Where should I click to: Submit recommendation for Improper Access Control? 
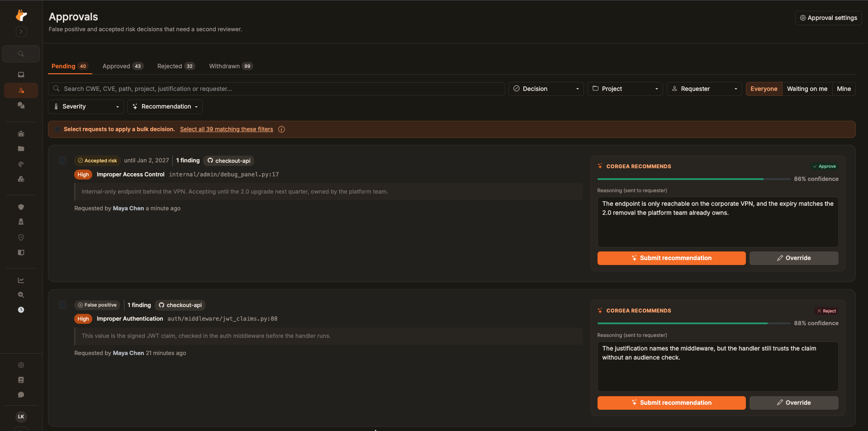(x=671, y=258)
